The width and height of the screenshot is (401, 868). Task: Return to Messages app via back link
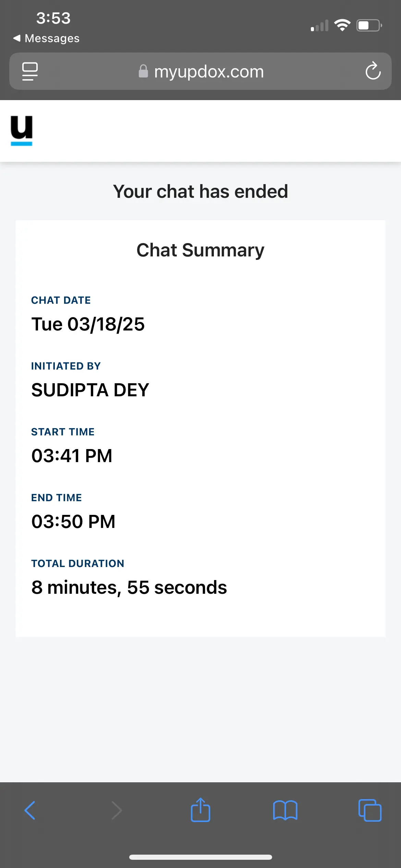46,38
